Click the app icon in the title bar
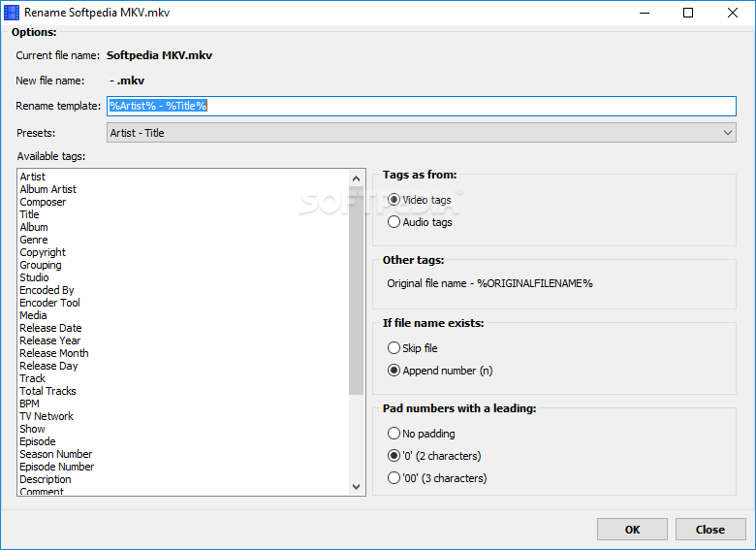 pos(12,13)
